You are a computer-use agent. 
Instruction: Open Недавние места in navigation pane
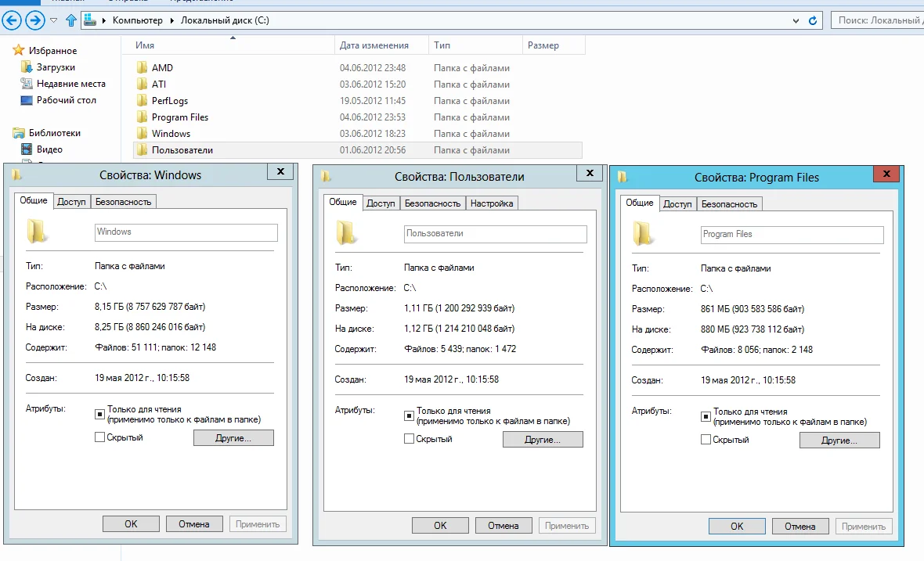[70, 84]
